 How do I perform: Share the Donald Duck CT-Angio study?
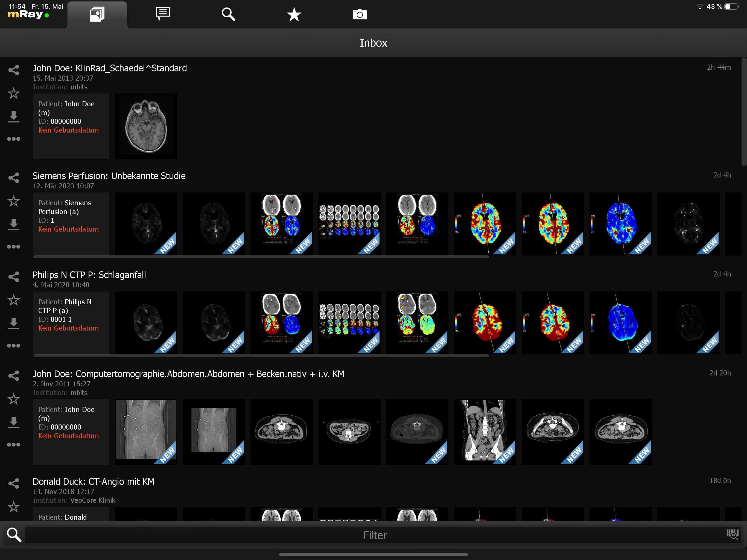(13, 483)
